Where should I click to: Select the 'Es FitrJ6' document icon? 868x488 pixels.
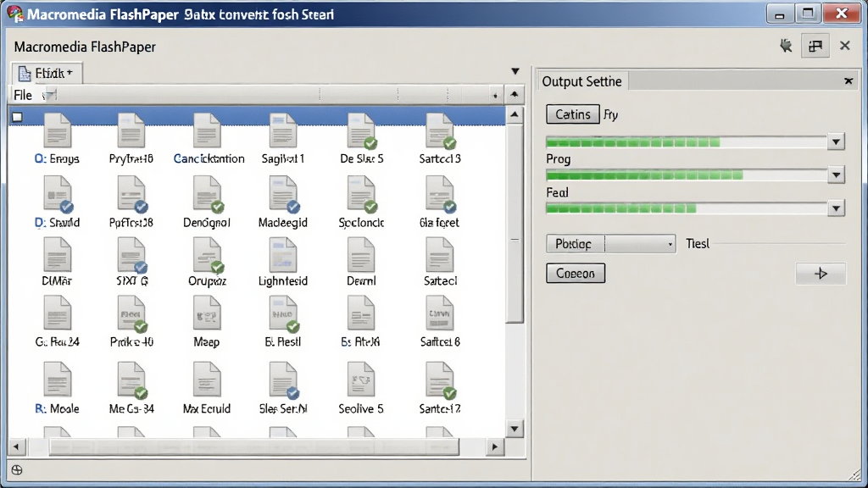click(361, 313)
